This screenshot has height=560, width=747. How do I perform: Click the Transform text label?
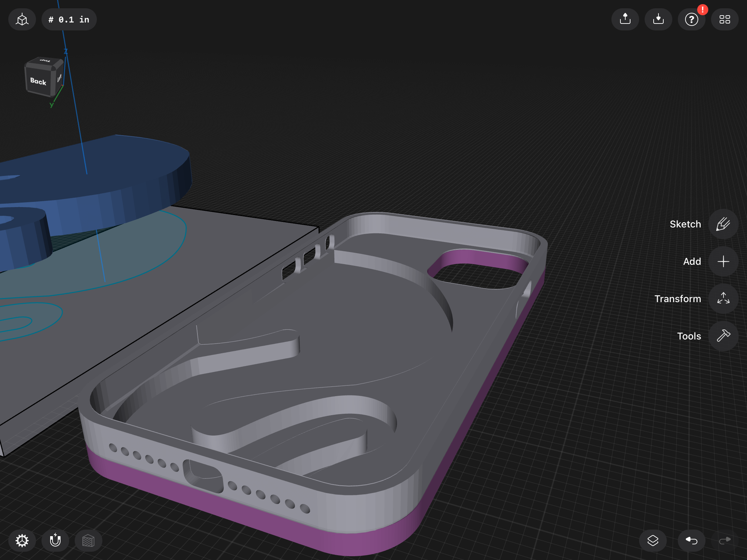pyautogui.click(x=677, y=298)
